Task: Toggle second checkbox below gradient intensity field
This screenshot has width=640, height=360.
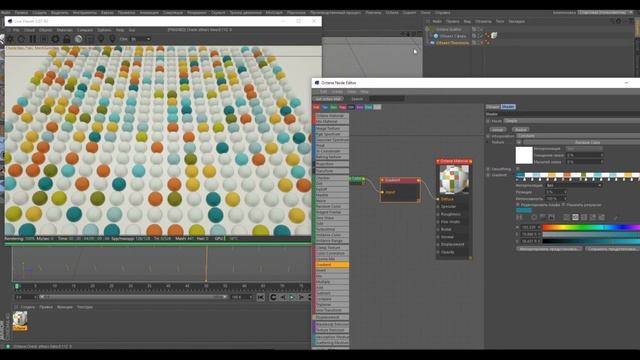Action: pyautogui.click(x=564, y=204)
